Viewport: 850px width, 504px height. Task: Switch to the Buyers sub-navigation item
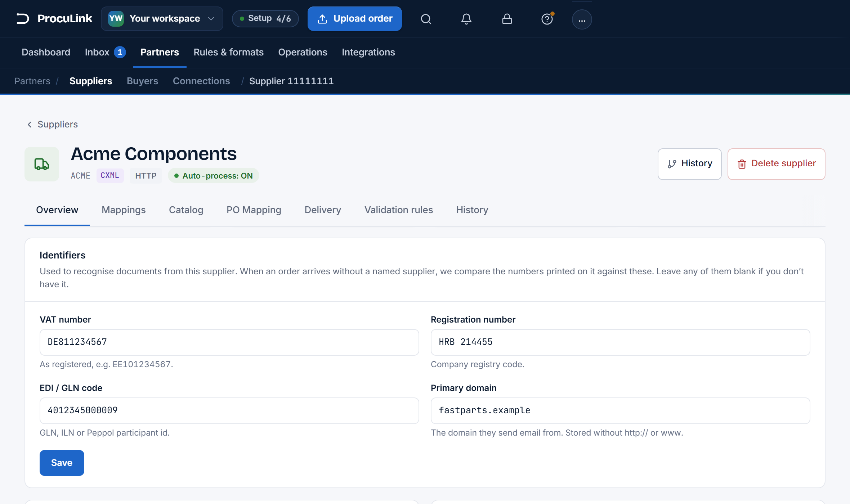(143, 81)
